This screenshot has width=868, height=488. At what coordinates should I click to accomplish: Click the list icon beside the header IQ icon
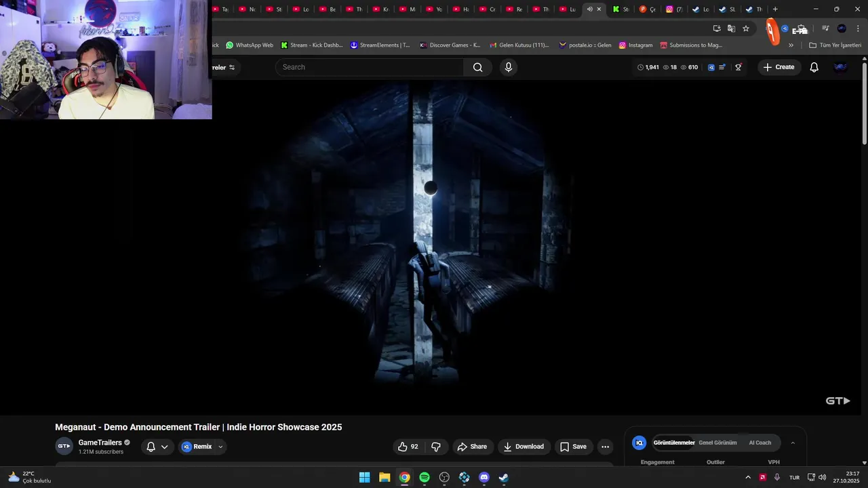[x=722, y=67]
